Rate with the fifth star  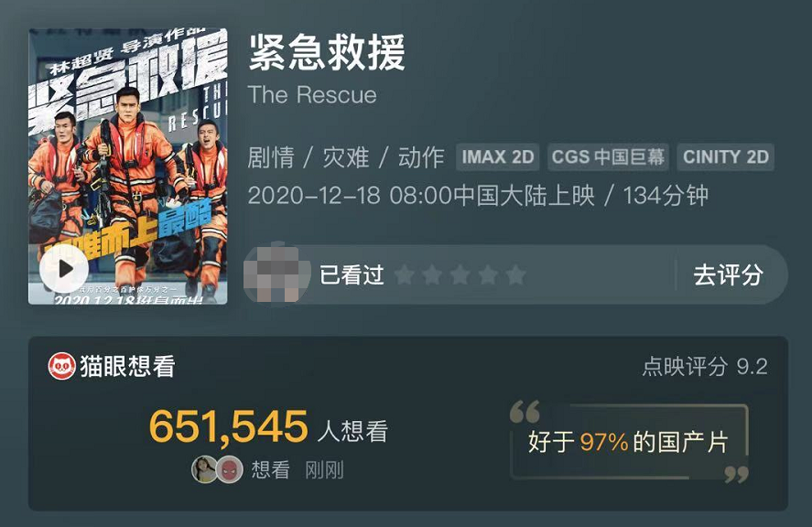point(516,274)
